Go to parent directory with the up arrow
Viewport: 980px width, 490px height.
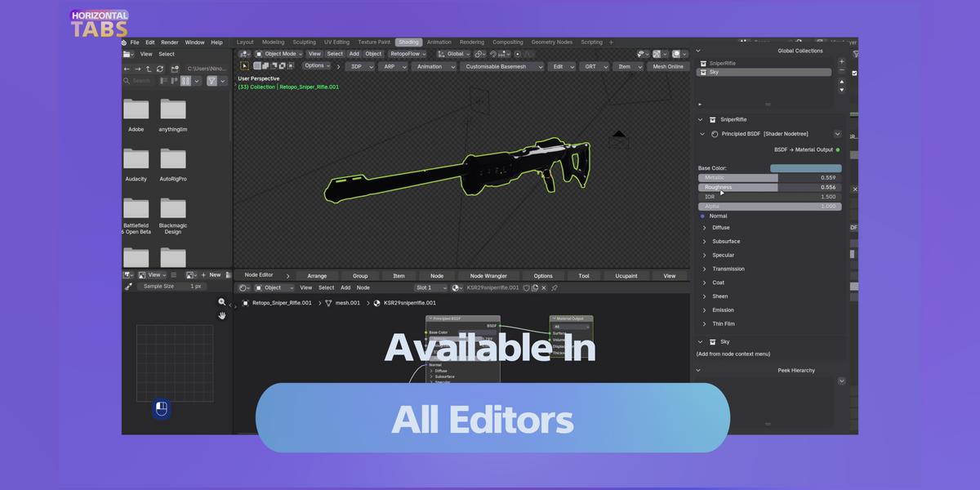[149, 69]
